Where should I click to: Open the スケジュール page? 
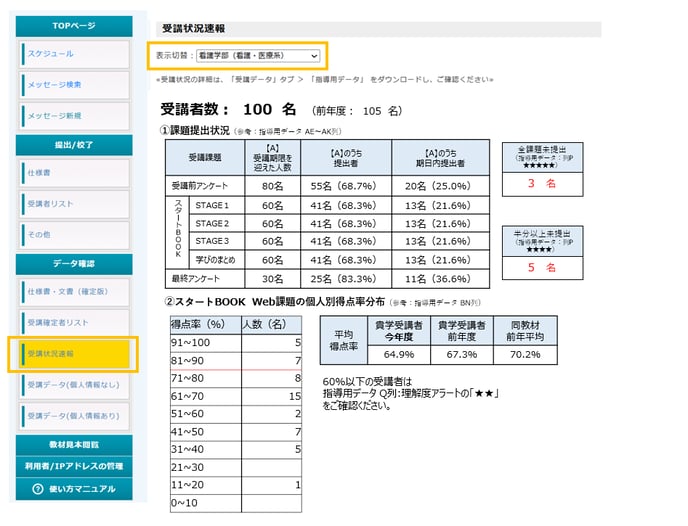[74, 54]
